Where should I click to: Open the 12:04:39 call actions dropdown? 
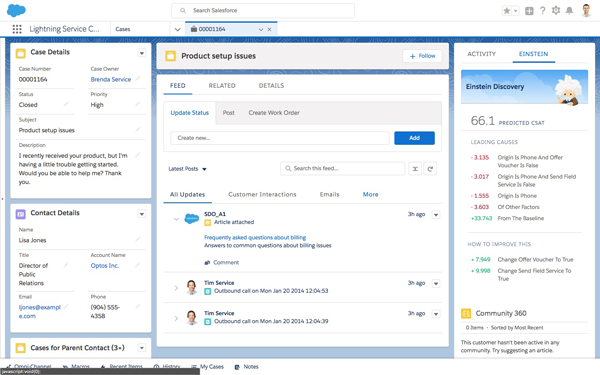point(436,314)
